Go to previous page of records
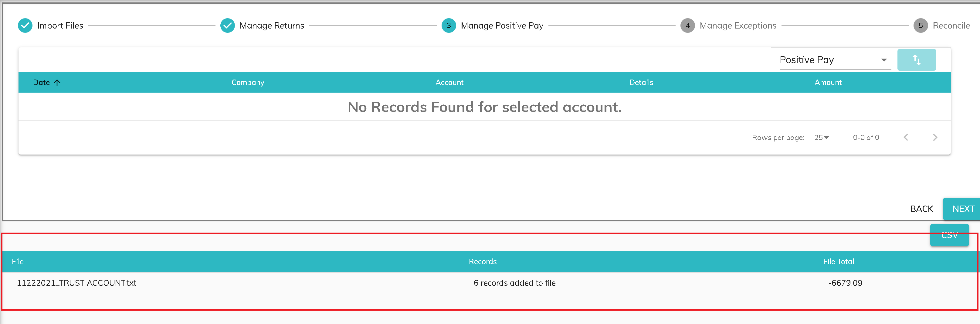Viewport: 980px width, 324px height. click(x=905, y=138)
